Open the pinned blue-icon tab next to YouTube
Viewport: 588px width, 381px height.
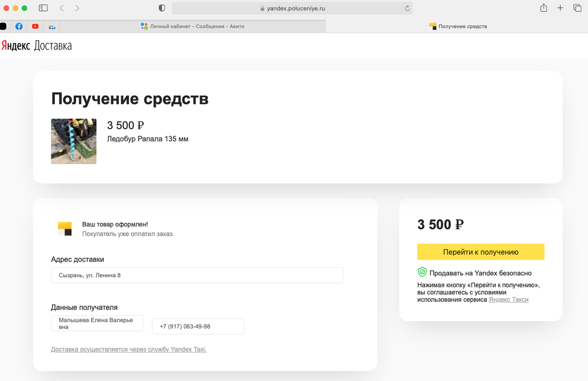point(51,26)
